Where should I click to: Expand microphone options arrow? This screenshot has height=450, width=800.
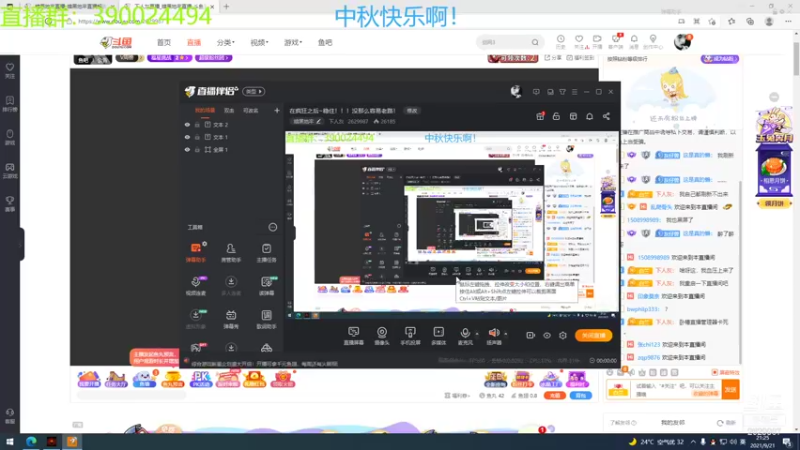pyautogui.click(x=477, y=334)
